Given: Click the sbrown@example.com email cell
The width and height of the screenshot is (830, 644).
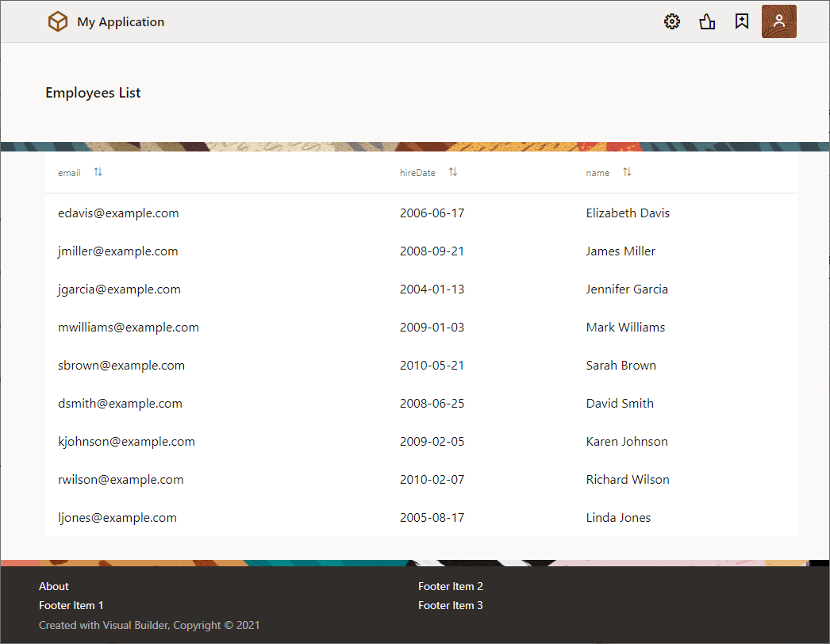Looking at the screenshot, I should (121, 366).
